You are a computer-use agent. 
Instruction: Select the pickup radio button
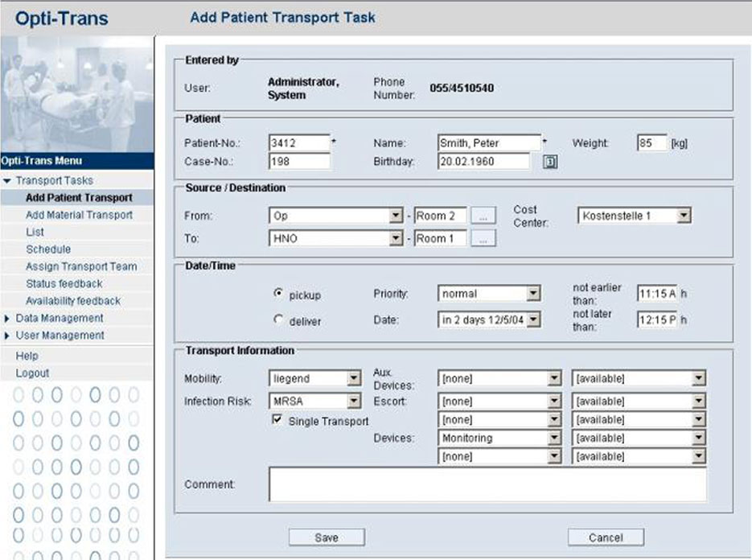click(278, 293)
